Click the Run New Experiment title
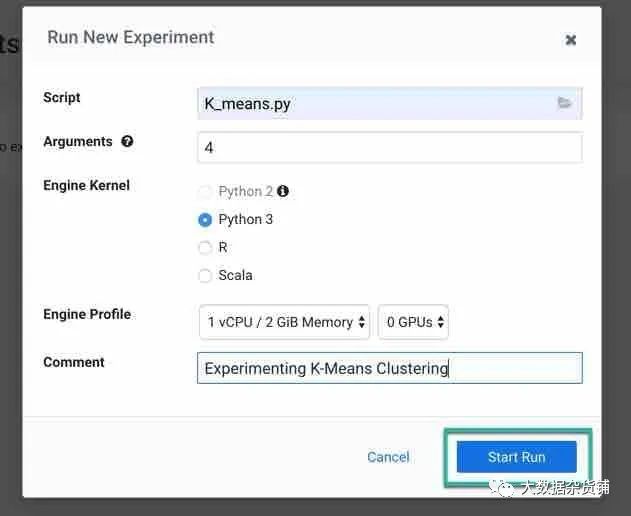Screen dimensions: 631x516 coord(131,37)
